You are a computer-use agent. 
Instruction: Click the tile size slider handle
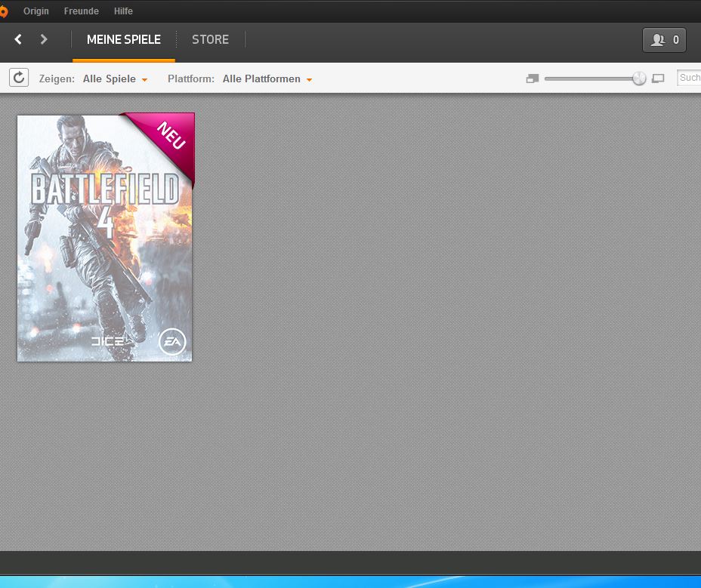[639, 79]
